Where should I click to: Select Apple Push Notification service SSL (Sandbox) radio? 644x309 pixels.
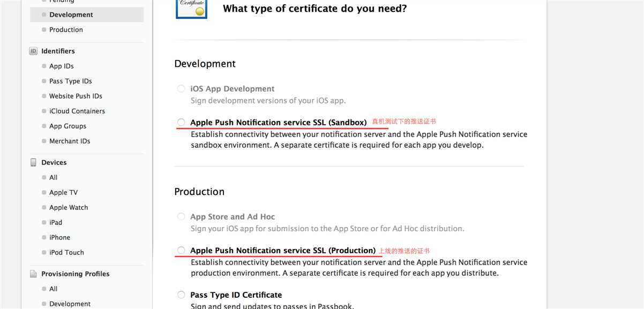click(x=181, y=123)
